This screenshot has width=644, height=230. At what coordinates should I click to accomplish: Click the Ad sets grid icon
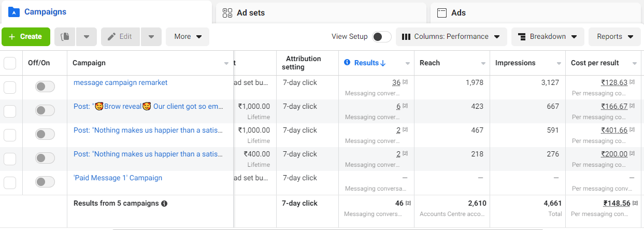point(227,13)
